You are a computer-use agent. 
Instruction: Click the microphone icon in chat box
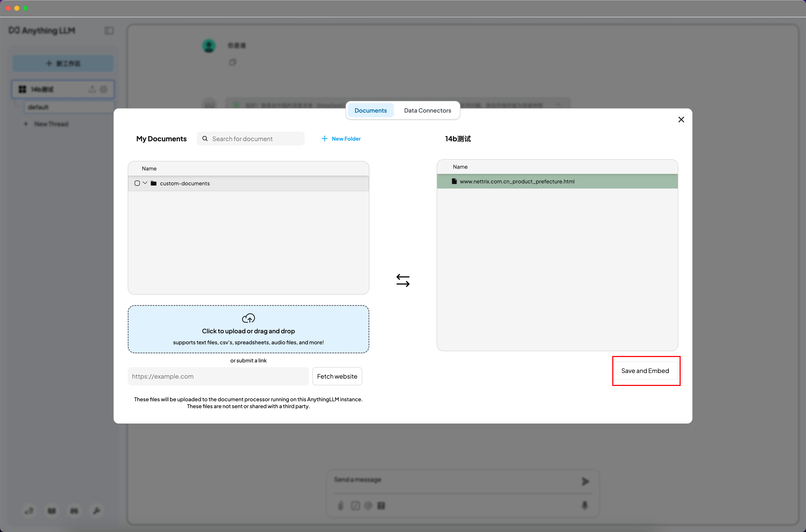click(584, 505)
